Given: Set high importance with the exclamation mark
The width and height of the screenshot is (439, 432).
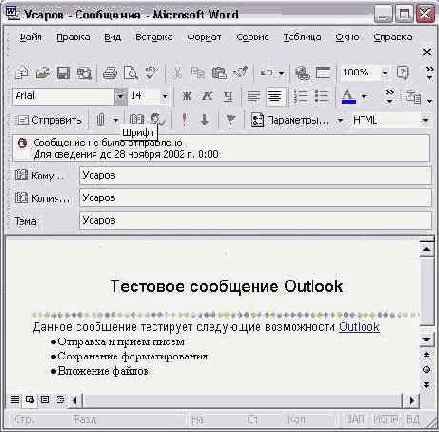Looking at the screenshot, I should pos(184,120).
